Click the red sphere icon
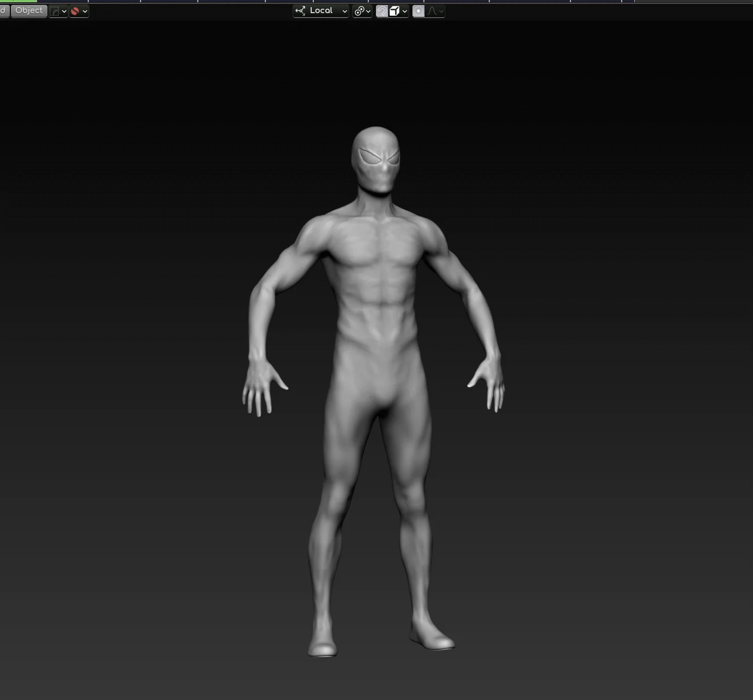 pos(75,11)
